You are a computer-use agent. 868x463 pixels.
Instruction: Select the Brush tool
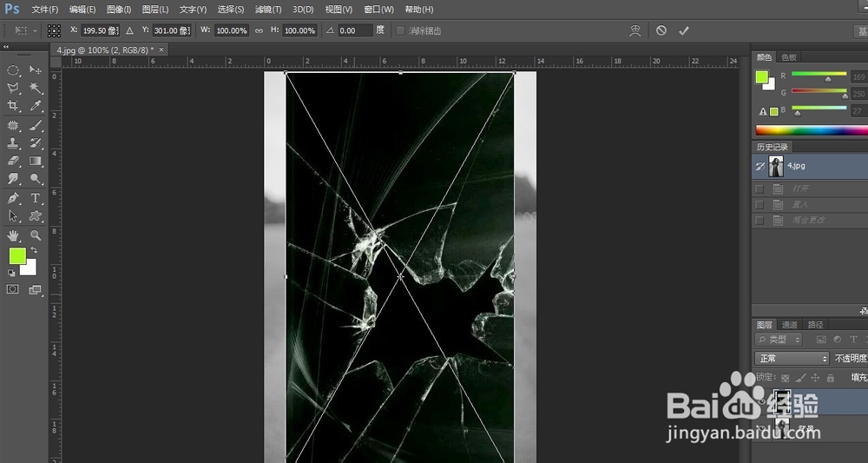click(x=36, y=126)
